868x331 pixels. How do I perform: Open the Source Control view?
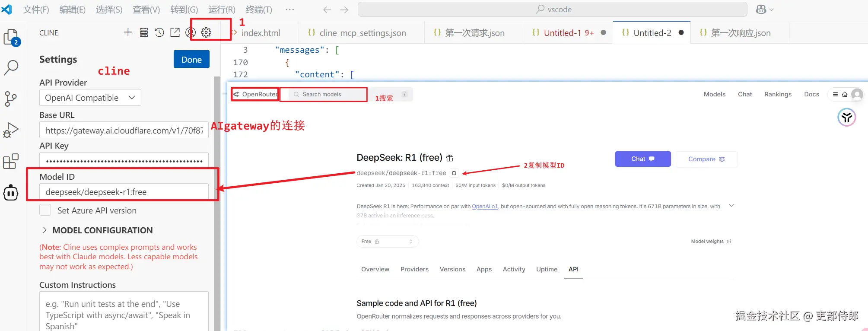[11, 99]
